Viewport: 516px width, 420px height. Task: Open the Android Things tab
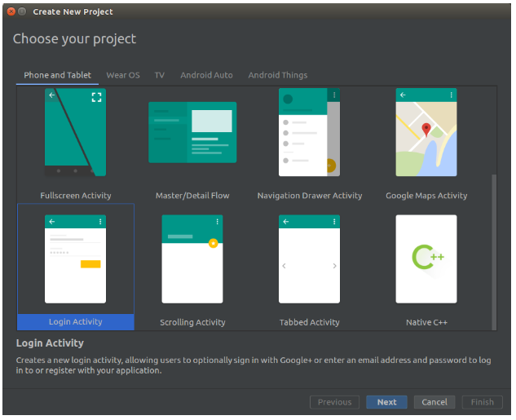click(278, 75)
